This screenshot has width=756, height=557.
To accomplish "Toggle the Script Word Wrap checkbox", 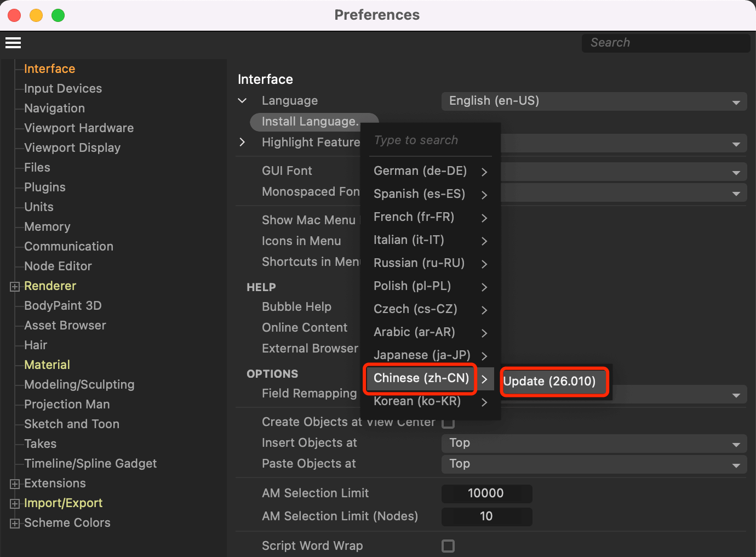I will (x=448, y=546).
